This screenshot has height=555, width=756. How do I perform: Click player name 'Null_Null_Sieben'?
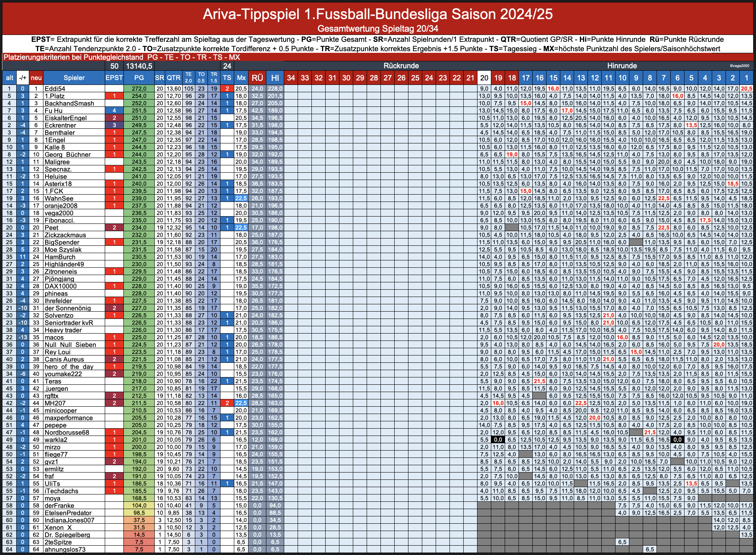(70, 345)
